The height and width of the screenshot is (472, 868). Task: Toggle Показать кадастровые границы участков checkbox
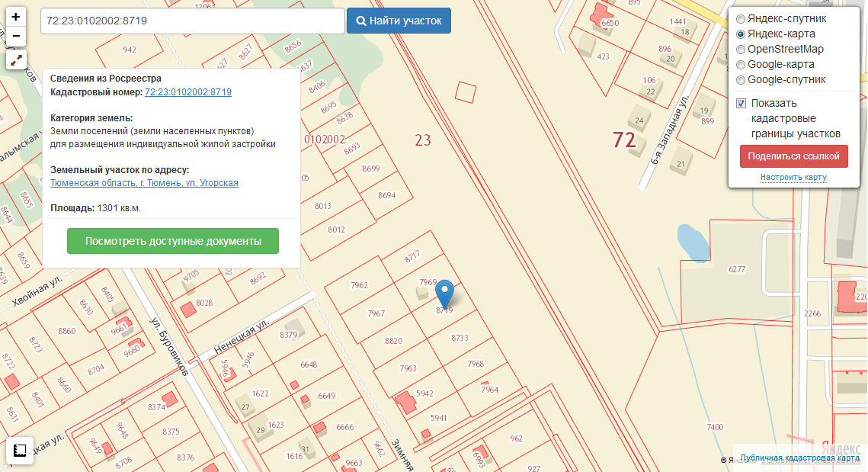[741, 104]
